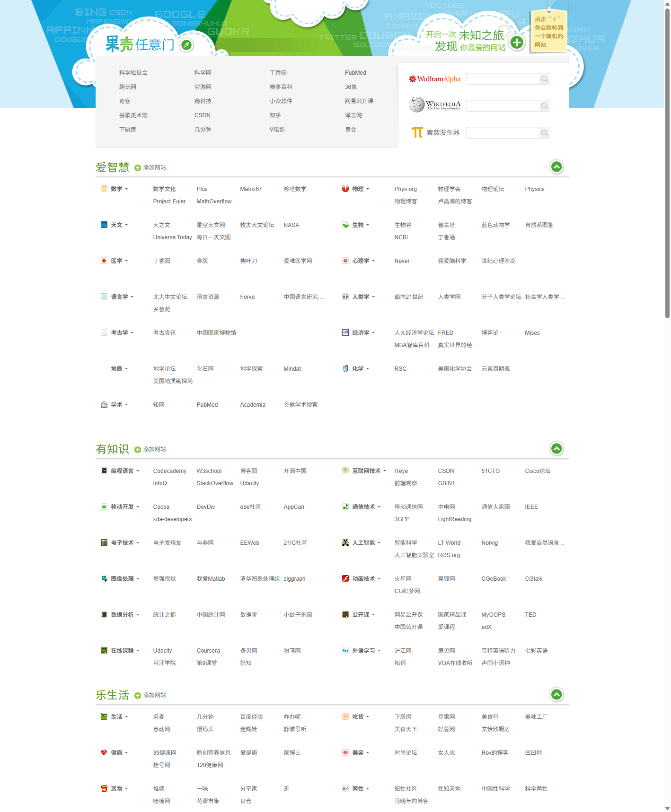Click the WolframAlpha search magnifier icon
671x812 pixels.
[545, 79]
